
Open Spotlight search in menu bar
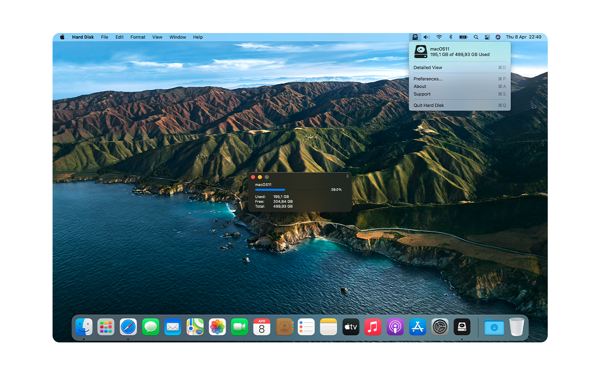pos(476,37)
